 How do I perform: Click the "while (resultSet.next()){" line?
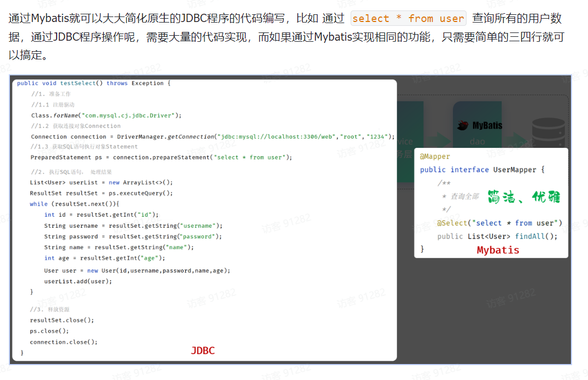click(x=74, y=204)
